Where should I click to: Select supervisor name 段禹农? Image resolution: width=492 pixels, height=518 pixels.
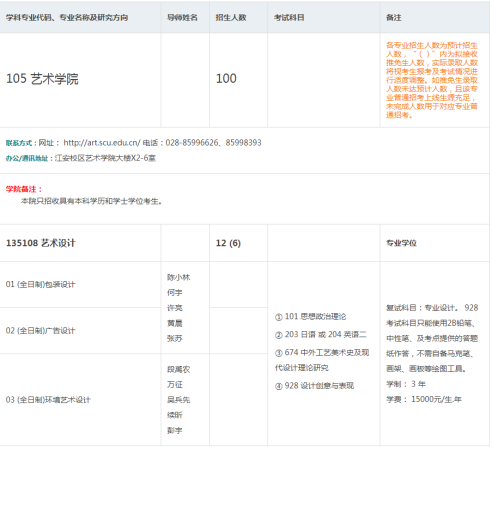click(x=179, y=369)
